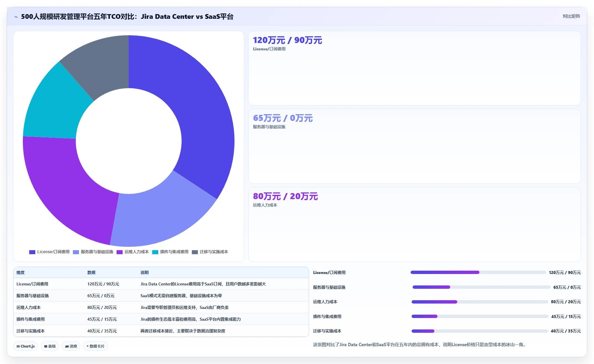Viewport: 594px width, 364px height.
Task: Click description Jira的插件生态虽丰富但费用高
Action: point(190,319)
